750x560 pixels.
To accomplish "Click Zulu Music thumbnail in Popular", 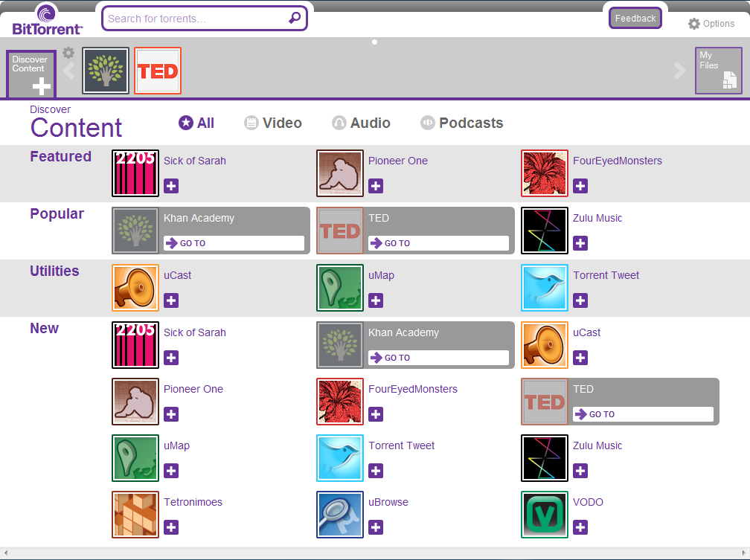I will click(545, 231).
